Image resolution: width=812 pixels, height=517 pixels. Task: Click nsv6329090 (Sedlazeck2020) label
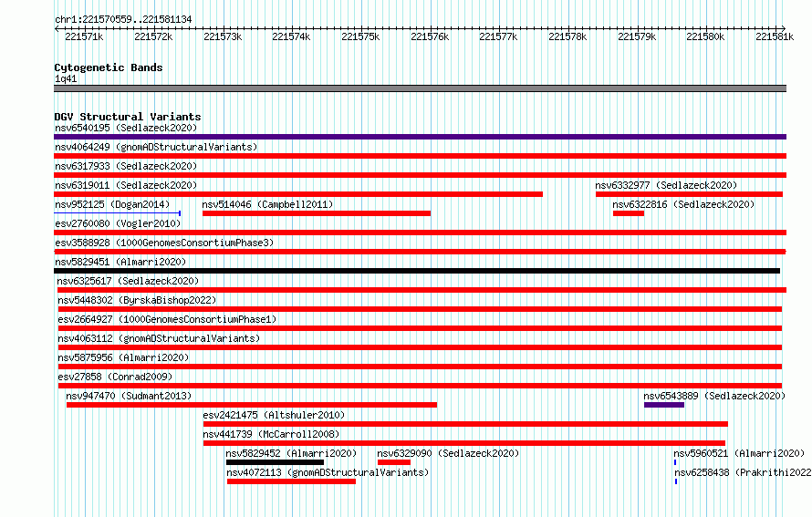pos(448,453)
